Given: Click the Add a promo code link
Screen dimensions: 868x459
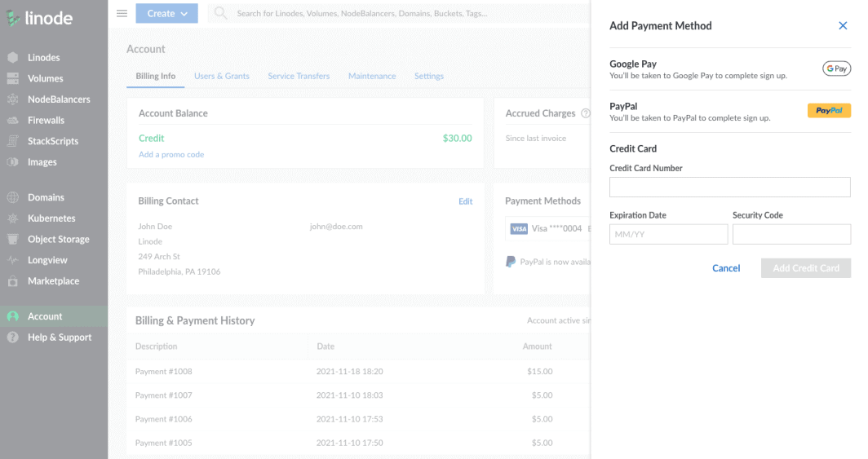Looking at the screenshot, I should tap(171, 154).
